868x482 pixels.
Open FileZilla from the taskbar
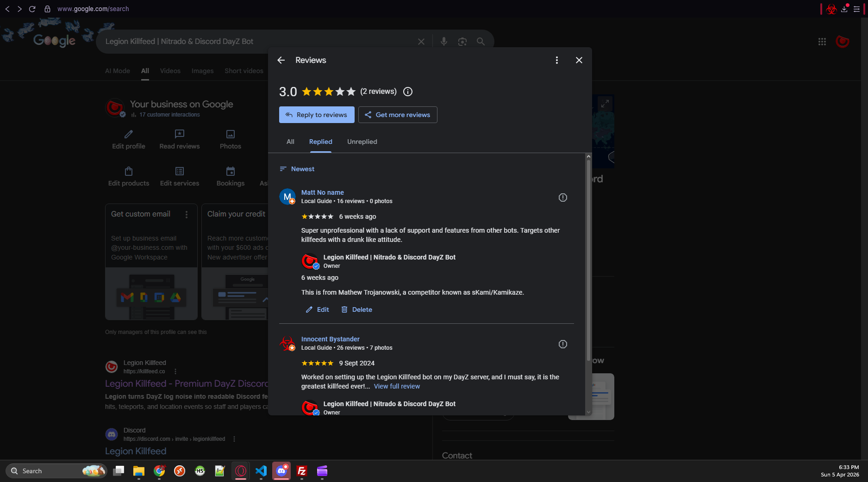coord(302,471)
